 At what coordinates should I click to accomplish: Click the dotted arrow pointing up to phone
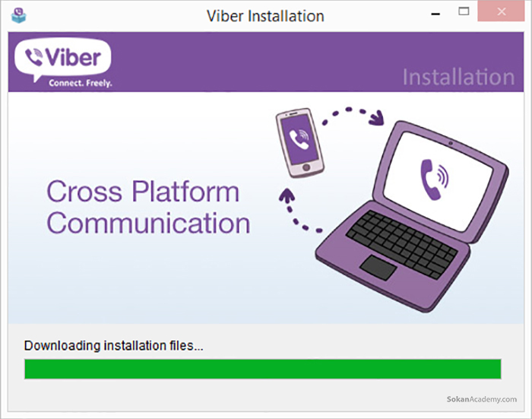point(299,211)
